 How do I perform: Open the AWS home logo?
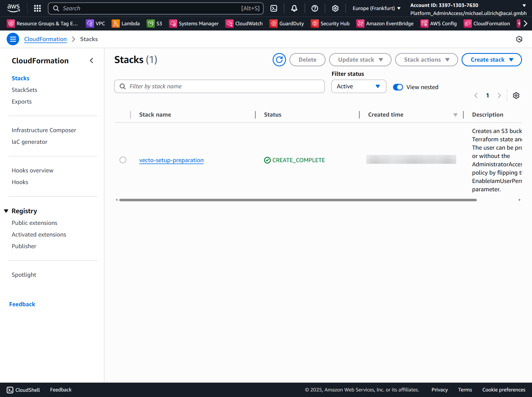(x=14, y=8)
